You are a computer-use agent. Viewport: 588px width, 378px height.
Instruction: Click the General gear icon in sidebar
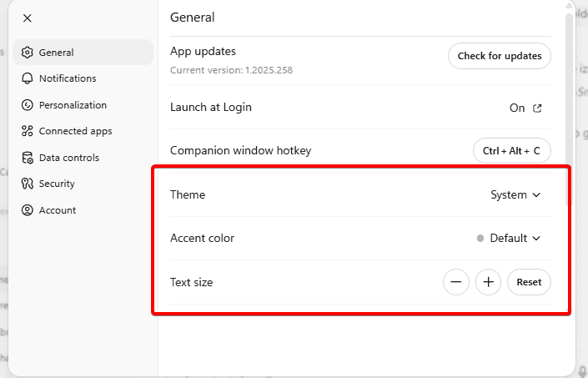(28, 53)
